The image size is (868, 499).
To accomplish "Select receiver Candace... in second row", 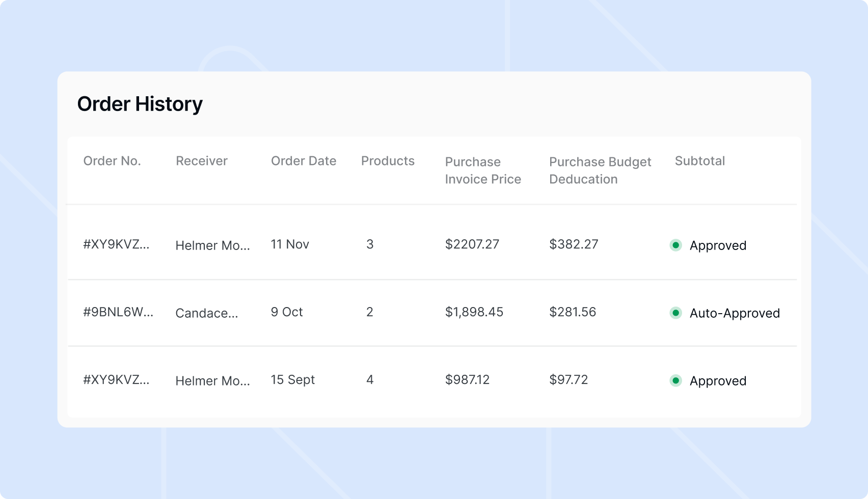I will tap(207, 313).
